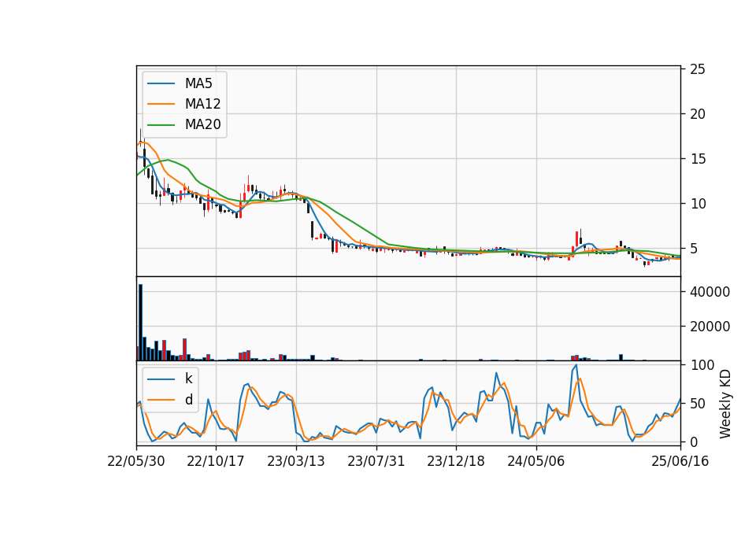Image resolution: width=756 pixels, height=543 pixels.
Task: Click the 23/07/31 date tick label
Action: (376, 461)
